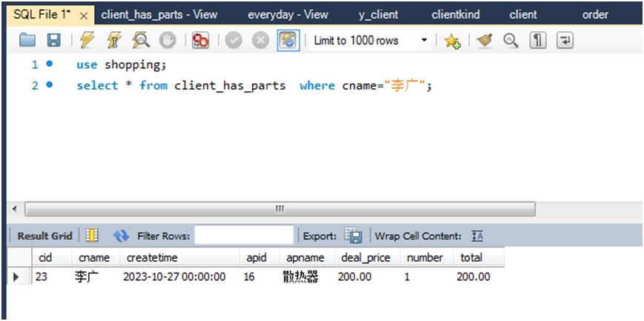Image resolution: width=644 pixels, height=321 pixels.
Task: Execute the script with the lightning bolt icon
Action: click(x=87, y=40)
